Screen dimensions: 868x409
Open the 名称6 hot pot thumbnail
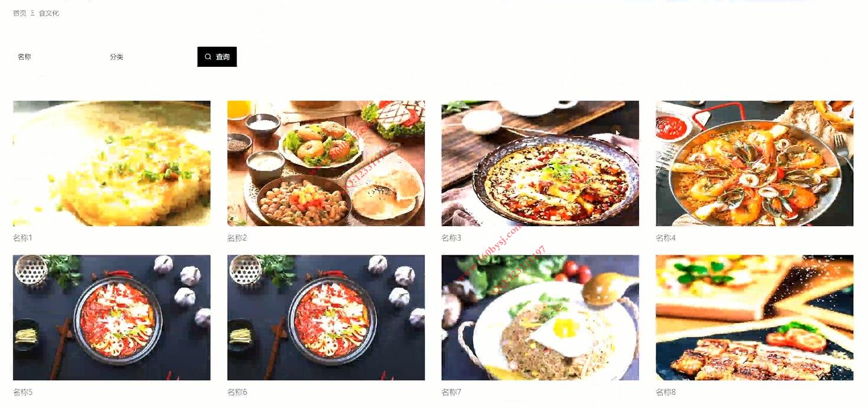click(326, 317)
